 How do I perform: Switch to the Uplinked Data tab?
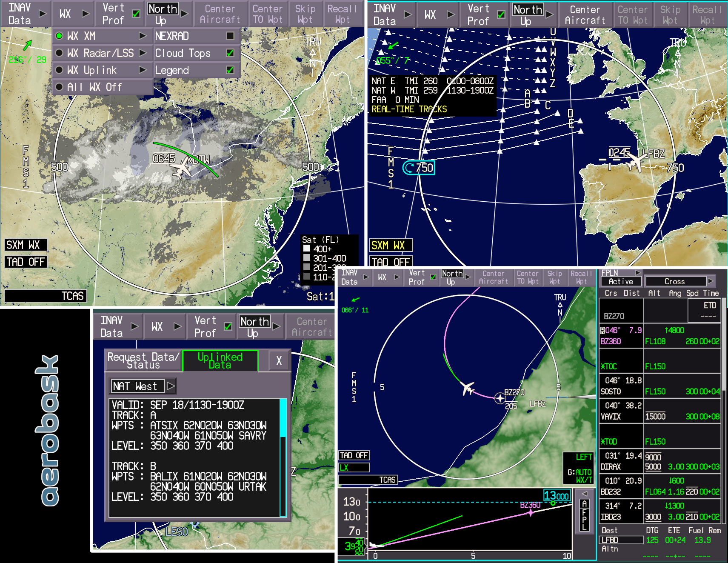pyautogui.click(x=220, y=361)
